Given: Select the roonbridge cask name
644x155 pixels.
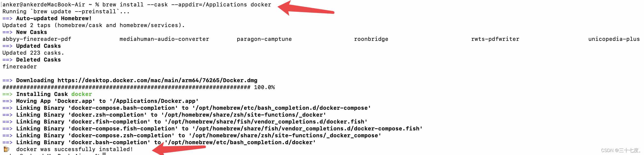Looking at the screenshot, I should click(x=371, y=39).
